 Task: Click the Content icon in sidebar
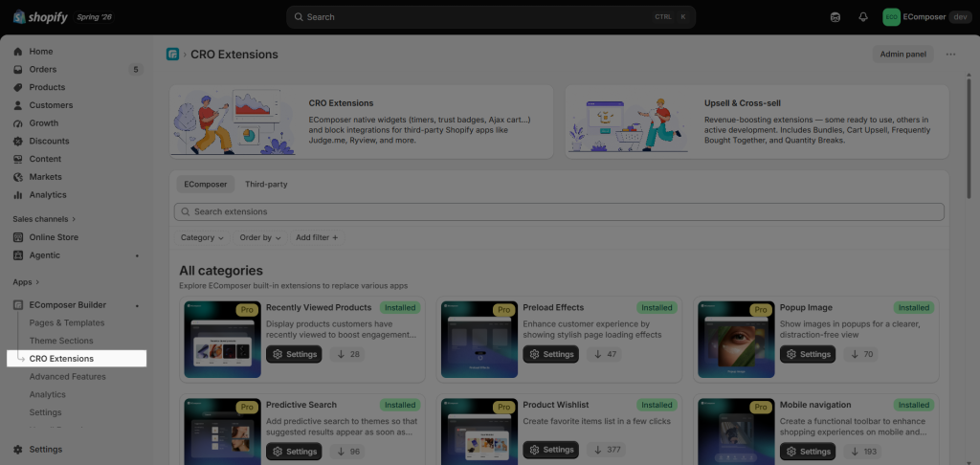click(x=17, y=159)
